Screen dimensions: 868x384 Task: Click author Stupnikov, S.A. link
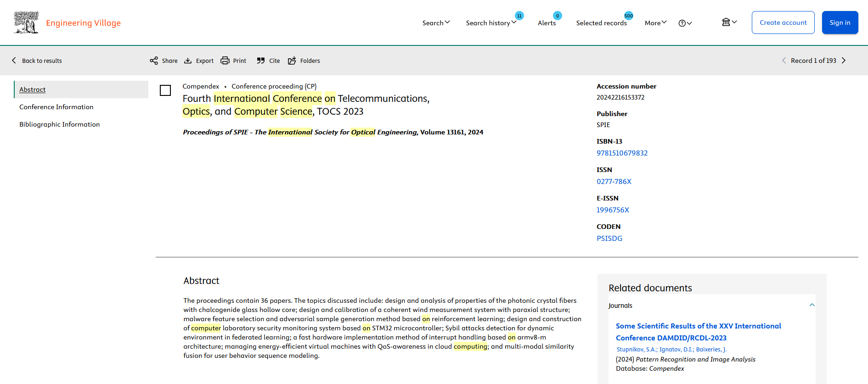pos(637,350)
